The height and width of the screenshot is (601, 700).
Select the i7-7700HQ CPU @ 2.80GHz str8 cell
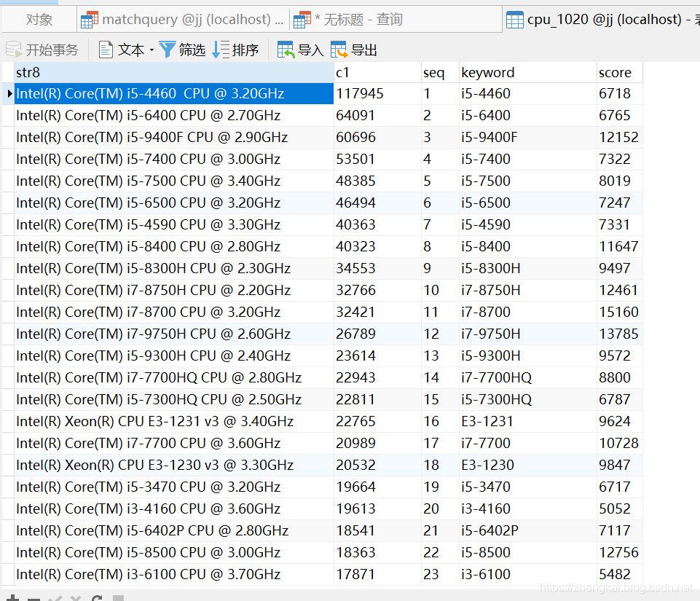(x=174, y=378)
